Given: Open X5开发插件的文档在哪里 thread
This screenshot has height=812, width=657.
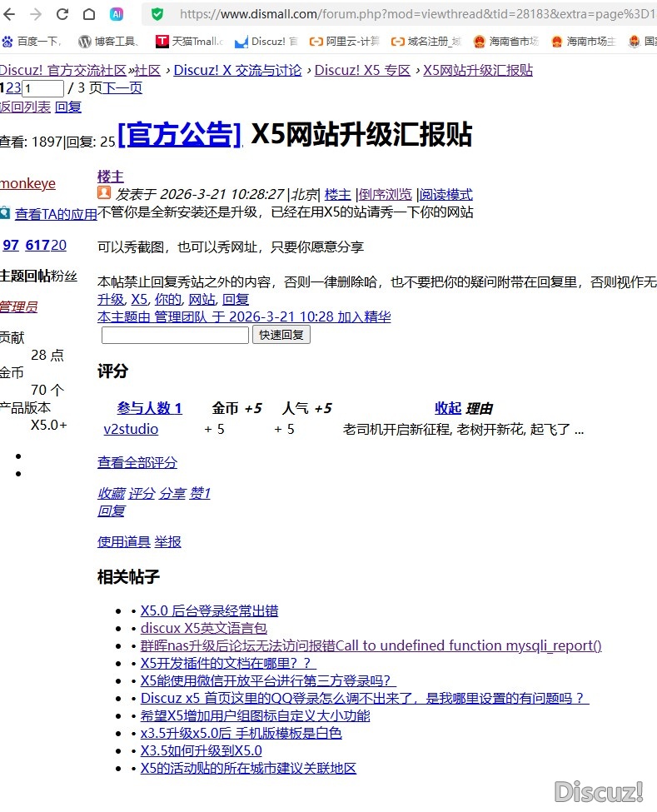Looking at the screenshot, I should (228, 664).
